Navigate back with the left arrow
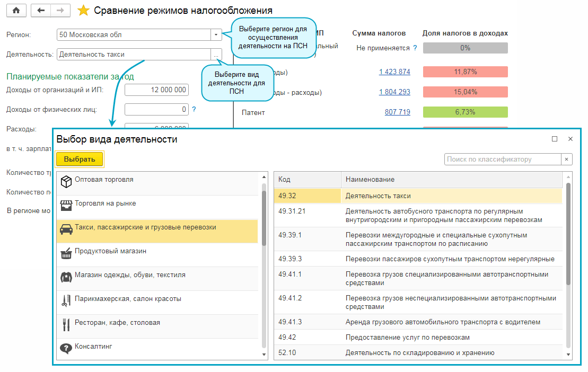The width and height of the screenshot is (588, 372). point(41,11)
